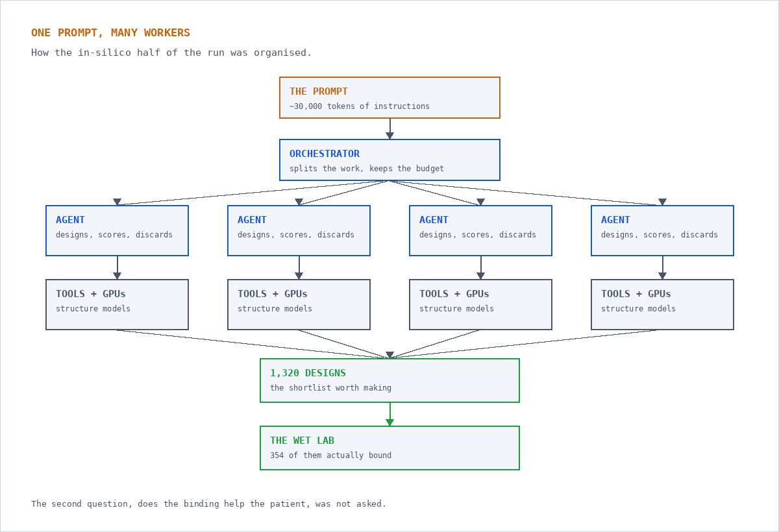779x532 pixels.
Task: Select "the shortlist worth making" caption
Action: coord(330,388)
